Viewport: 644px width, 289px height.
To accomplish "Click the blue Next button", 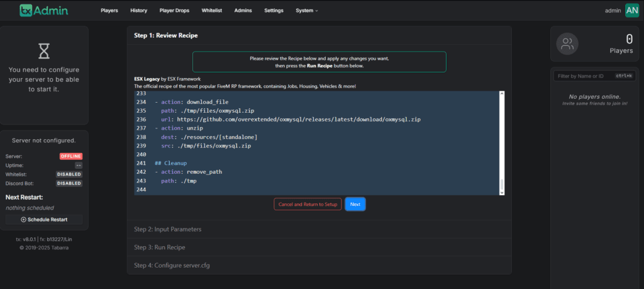I will point(355,204).
